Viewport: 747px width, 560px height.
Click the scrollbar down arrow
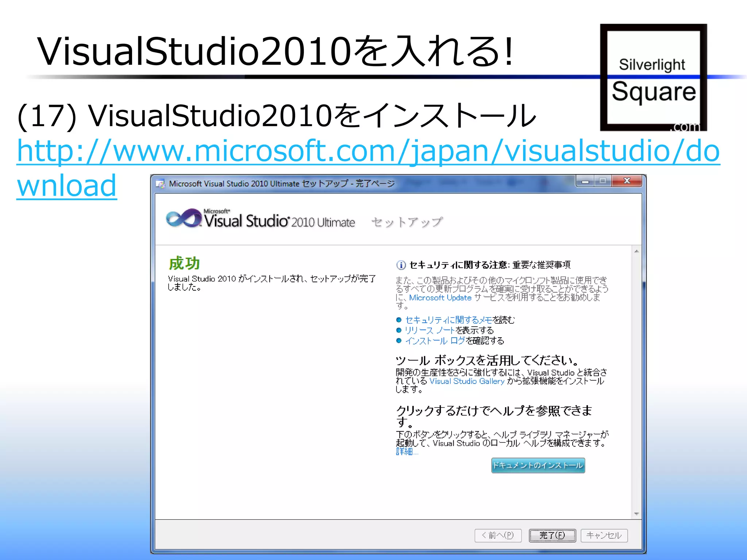[636, 514]
